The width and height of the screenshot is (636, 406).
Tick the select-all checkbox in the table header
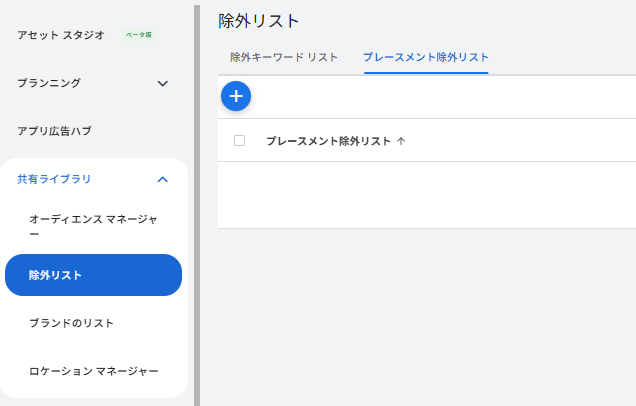click(239, 141)
